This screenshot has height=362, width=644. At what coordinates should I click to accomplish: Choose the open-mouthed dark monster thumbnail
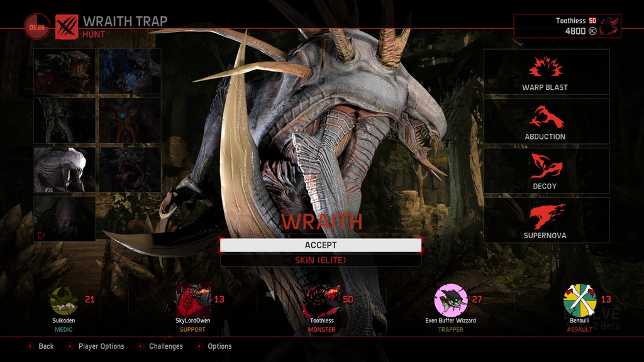[x=130, y=170]
